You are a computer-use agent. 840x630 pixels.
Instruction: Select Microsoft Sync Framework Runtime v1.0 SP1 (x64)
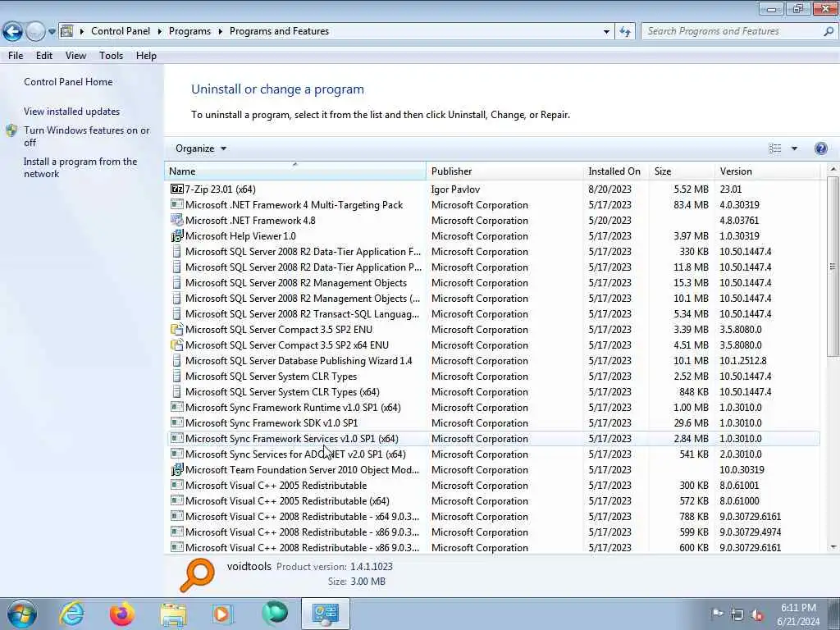pyautogui.click(x=493, y=407)
